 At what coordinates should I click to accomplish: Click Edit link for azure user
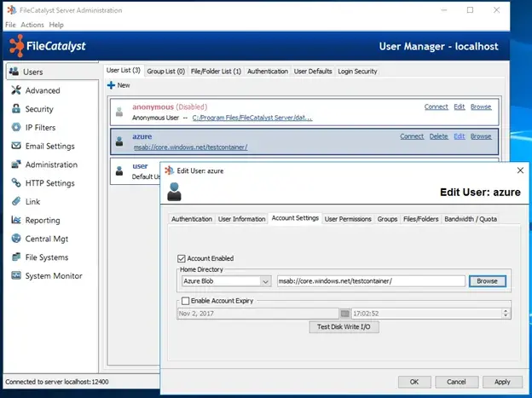coord(459,136)
